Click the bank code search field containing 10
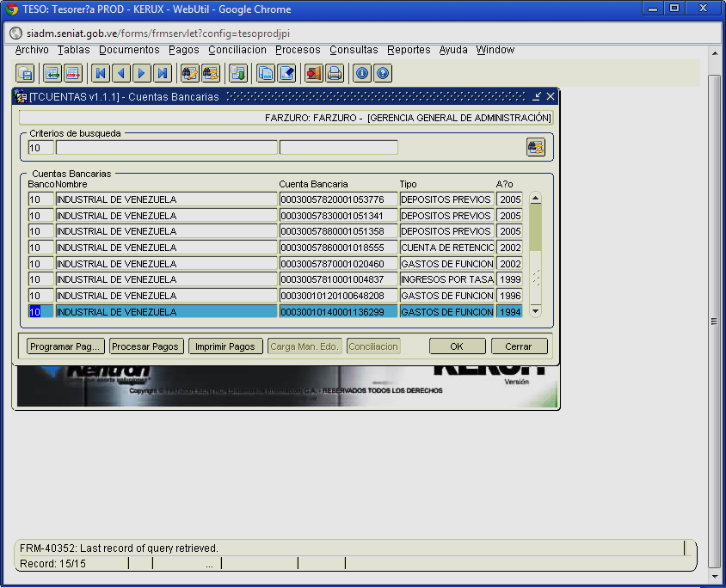Image resolution: width=726 pixels, height=588 pixels. 40,148
